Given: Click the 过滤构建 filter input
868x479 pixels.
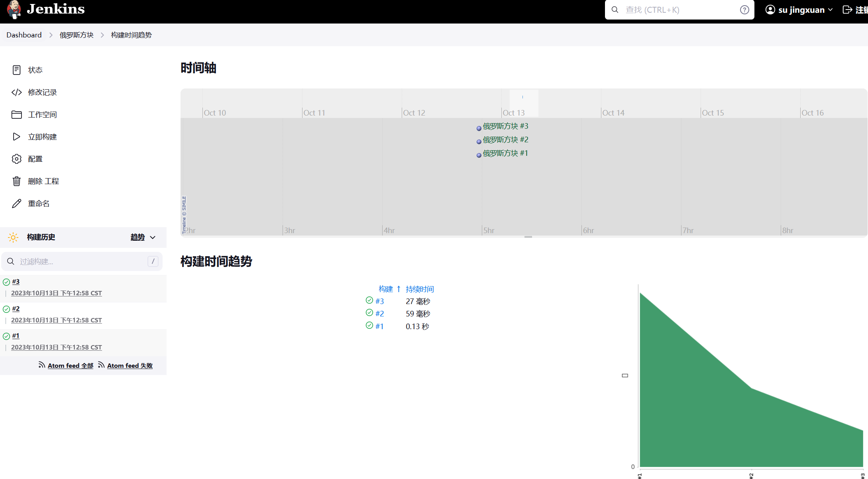Looking at the screenshot, I should point(82,261).
